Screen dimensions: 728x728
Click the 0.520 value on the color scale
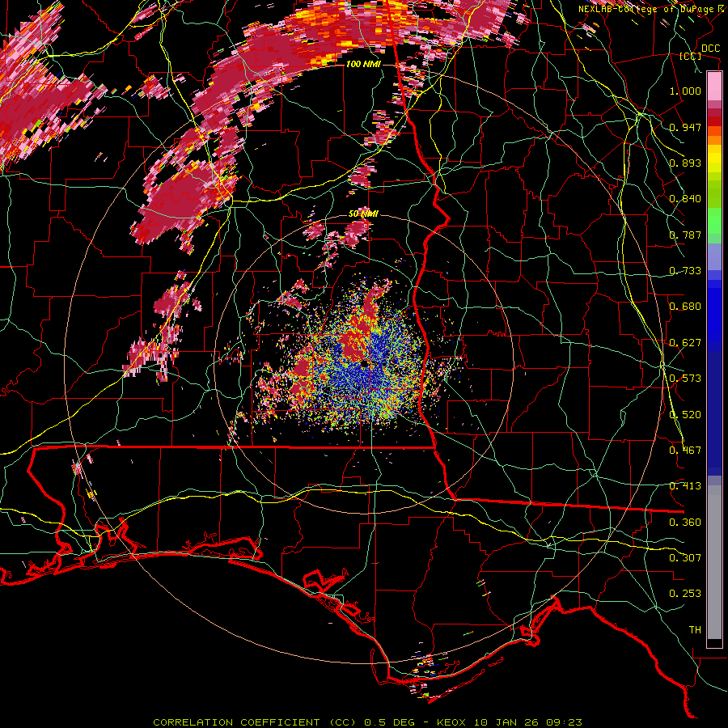[x=685, y=415]
